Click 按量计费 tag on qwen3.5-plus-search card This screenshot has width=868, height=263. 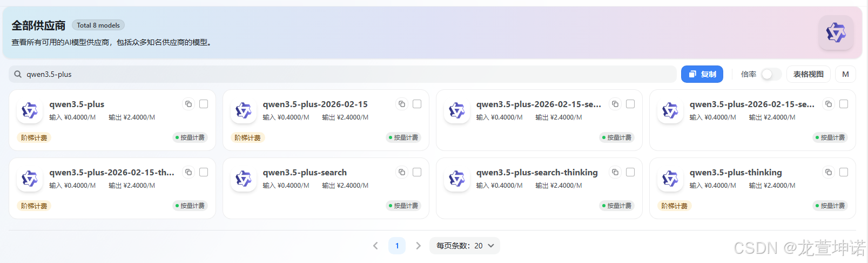(403, 206)
